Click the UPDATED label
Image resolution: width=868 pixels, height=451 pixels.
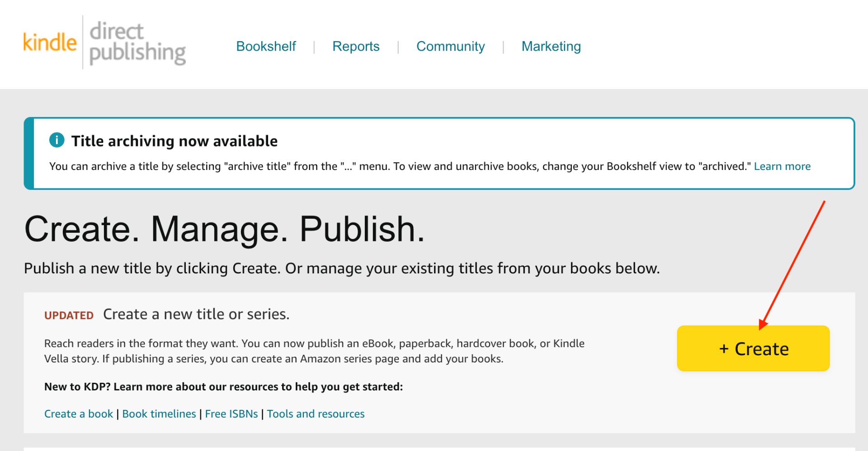(69, 315)
